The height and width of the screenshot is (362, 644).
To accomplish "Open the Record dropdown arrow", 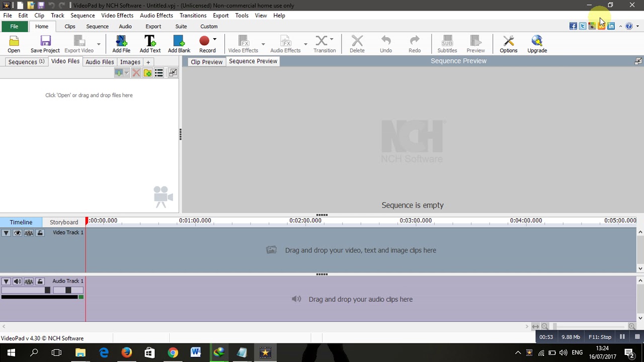I will [x=215, y=39].
